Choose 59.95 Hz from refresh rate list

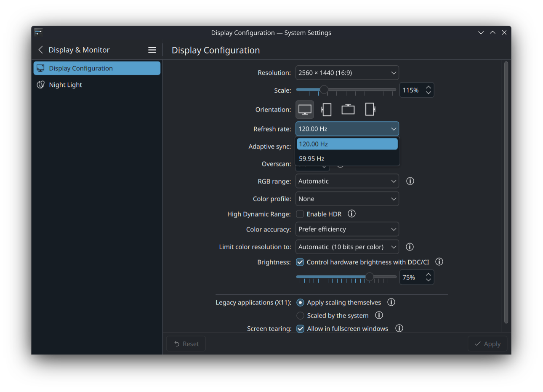click(x=347, y=159)
